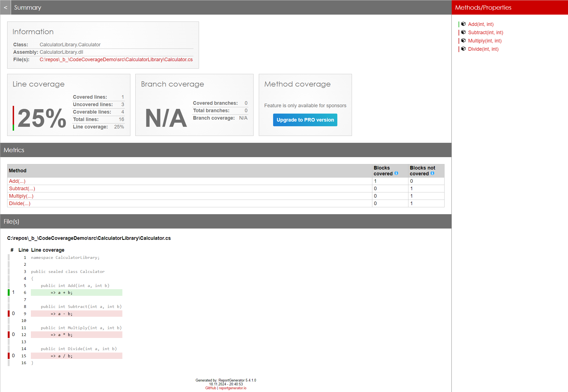The height and width of the screenshot is (392, 568).
Task: Click the green covered line 6 highlight
Action: 76,292
